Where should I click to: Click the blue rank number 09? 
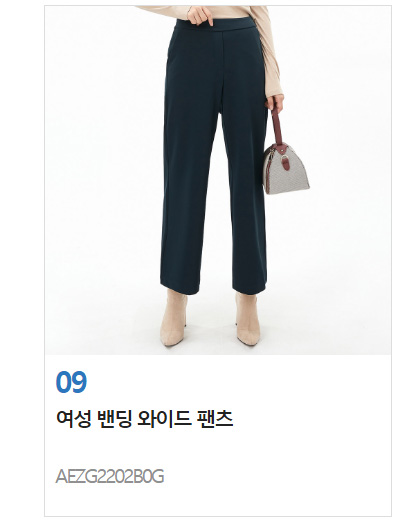pyautogui.click(x=71, y=382)
